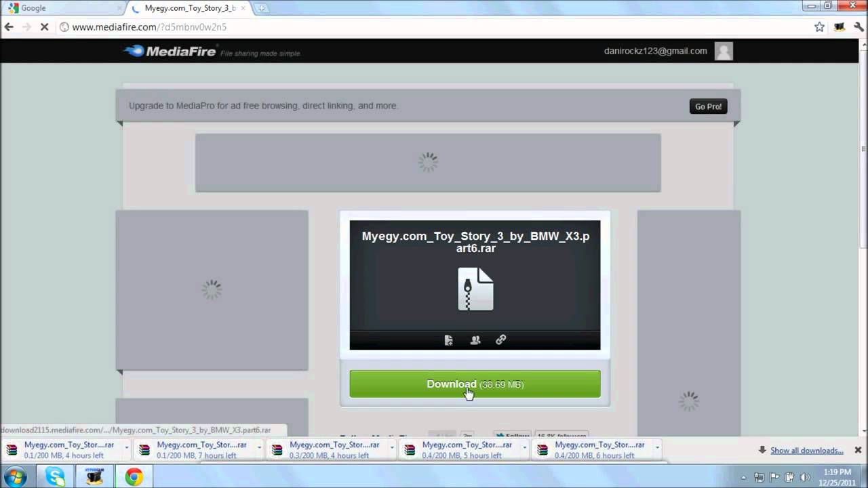The image size is (868, 488).
Task: Close the downloads bar
Action: [857, 450]
